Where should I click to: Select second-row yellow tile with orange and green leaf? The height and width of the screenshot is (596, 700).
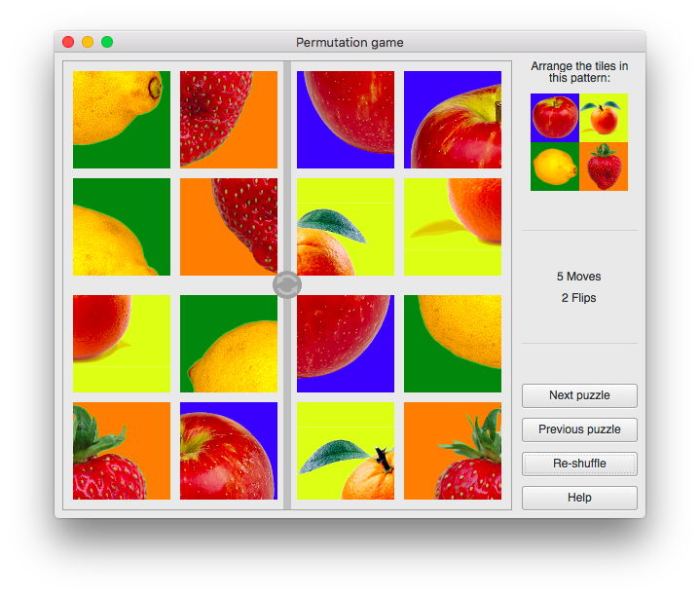tap(346, 227)
